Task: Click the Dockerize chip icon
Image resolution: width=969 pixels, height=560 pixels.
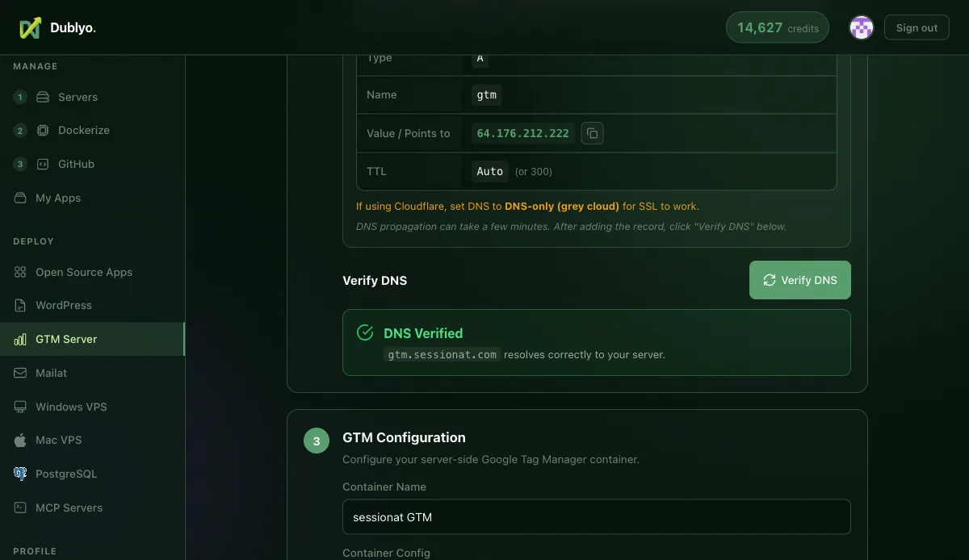Action: [43, 130]
